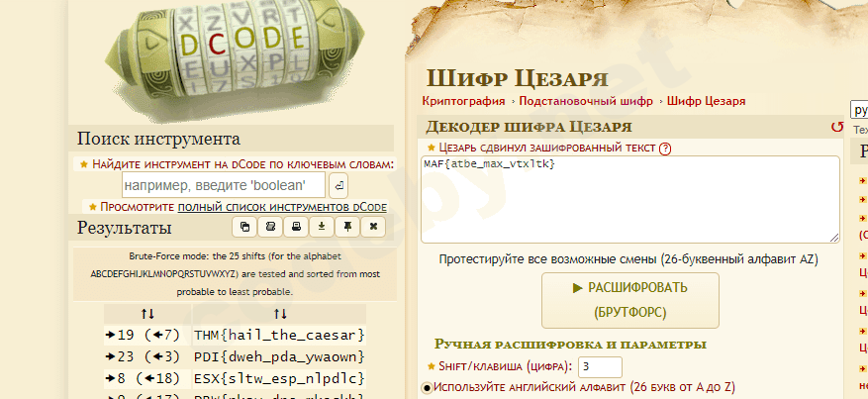This screenshot has height=399, width=868.
Task: Click the Шифр Цезаря page title
Action: point(517,78)
